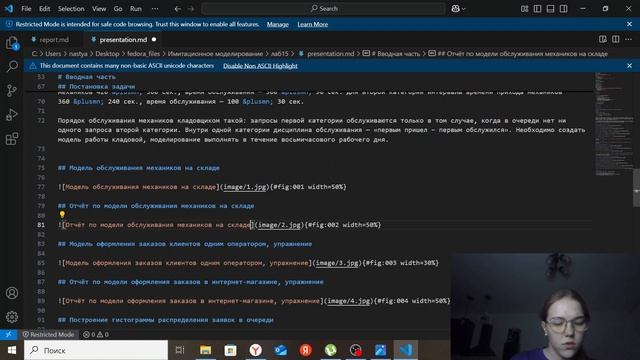The height and width of the screenshot is (360, 640).
Task: Go forward with the navigation arrow
Action: (191, 9)
